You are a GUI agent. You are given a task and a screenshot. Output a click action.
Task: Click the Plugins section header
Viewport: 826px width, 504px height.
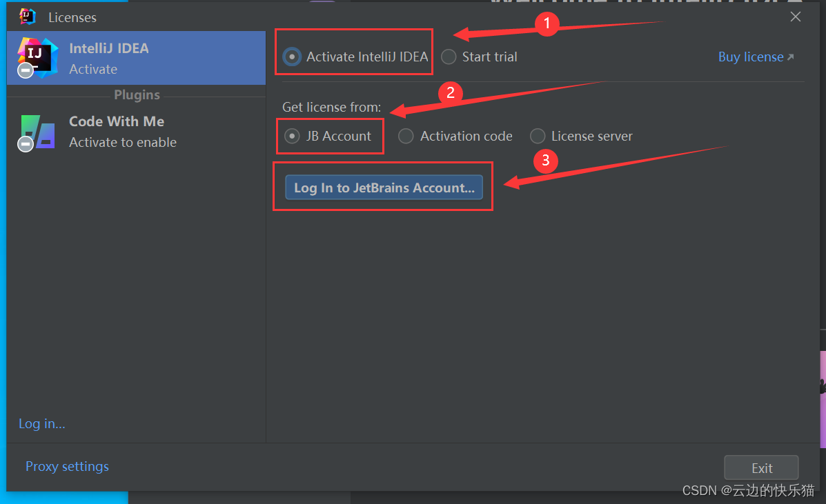click(x=137, y=94)
